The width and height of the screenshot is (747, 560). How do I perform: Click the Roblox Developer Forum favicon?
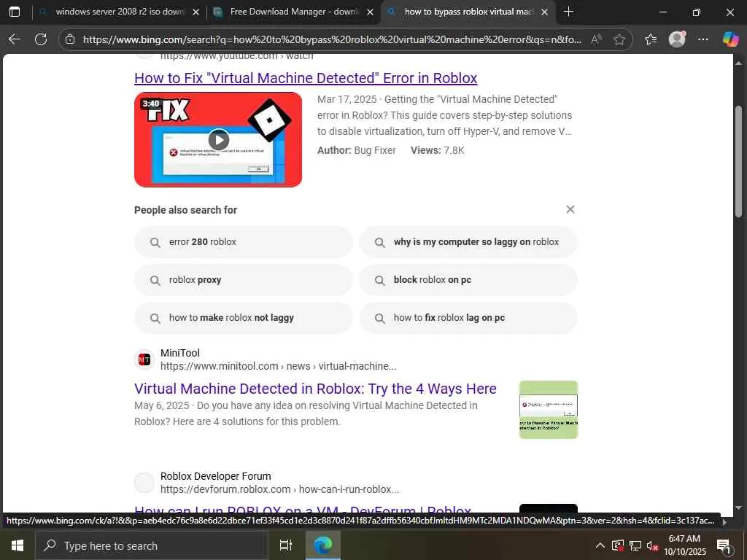pos(144,483)
